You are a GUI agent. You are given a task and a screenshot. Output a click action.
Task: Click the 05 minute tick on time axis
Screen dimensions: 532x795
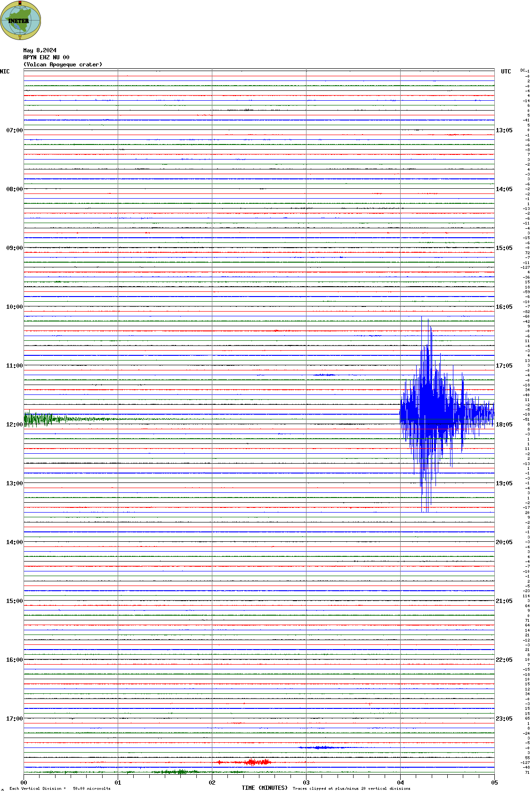494,783
